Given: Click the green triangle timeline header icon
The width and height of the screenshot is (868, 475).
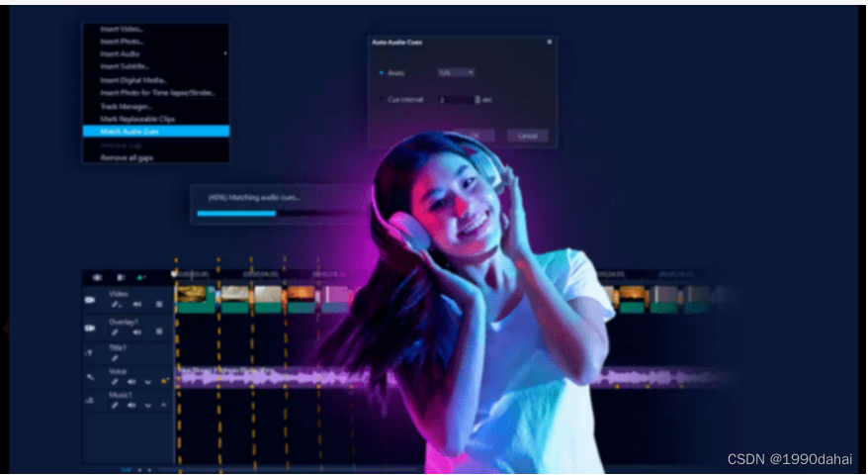Looking at the screenshot, I should click(x=140, y=277).
